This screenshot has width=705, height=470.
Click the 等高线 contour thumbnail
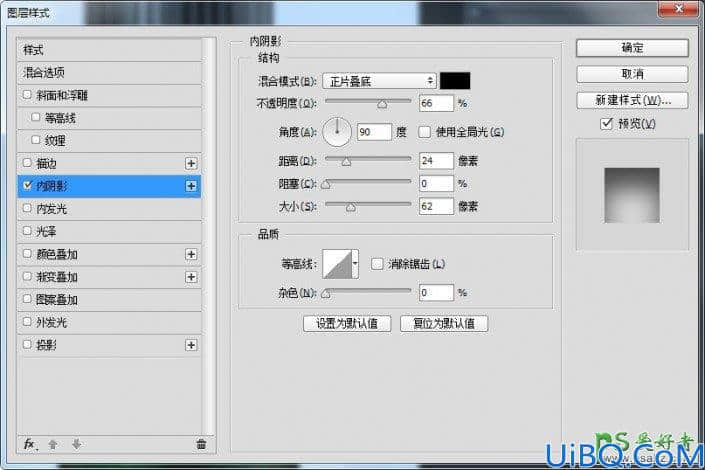[337, 264]
